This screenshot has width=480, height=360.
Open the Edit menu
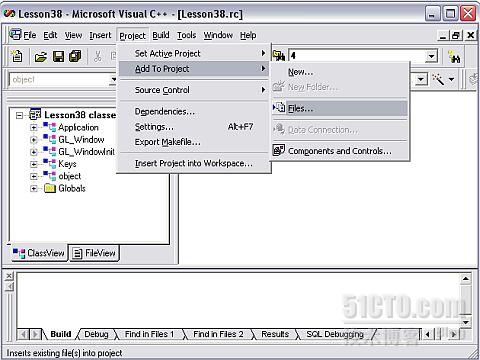tap(50, 35)
